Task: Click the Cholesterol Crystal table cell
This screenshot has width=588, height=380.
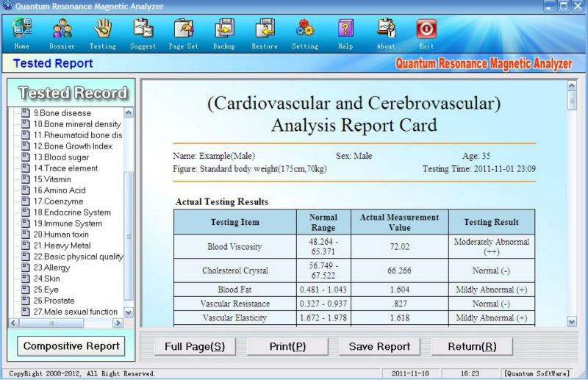Action: coord(234,270)
